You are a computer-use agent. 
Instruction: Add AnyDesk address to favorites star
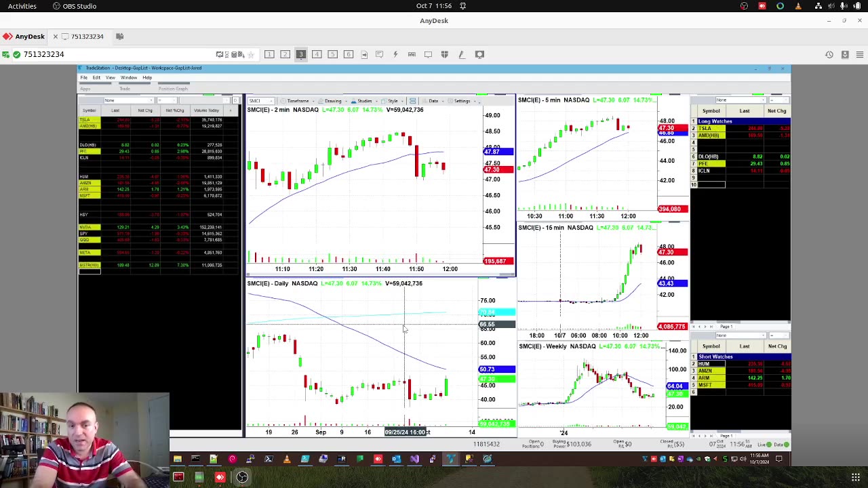click(251, 54)
